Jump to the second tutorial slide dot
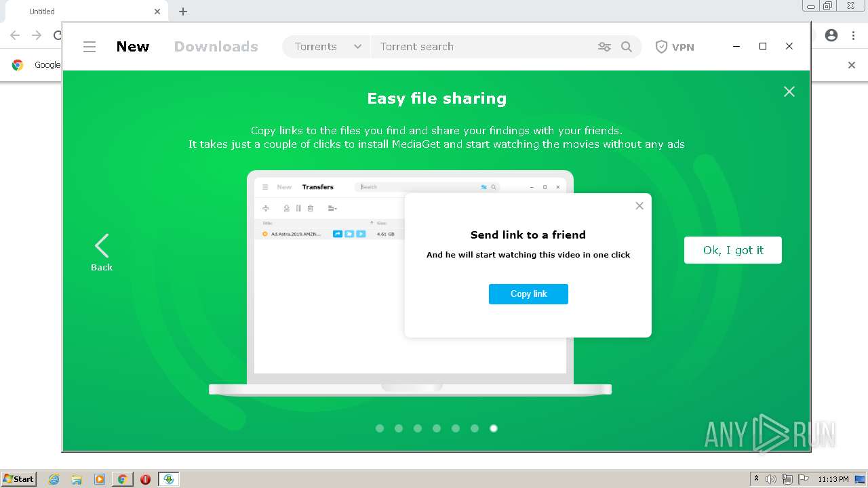The height and width of the screenshot is (488, 868). [399, 428]
